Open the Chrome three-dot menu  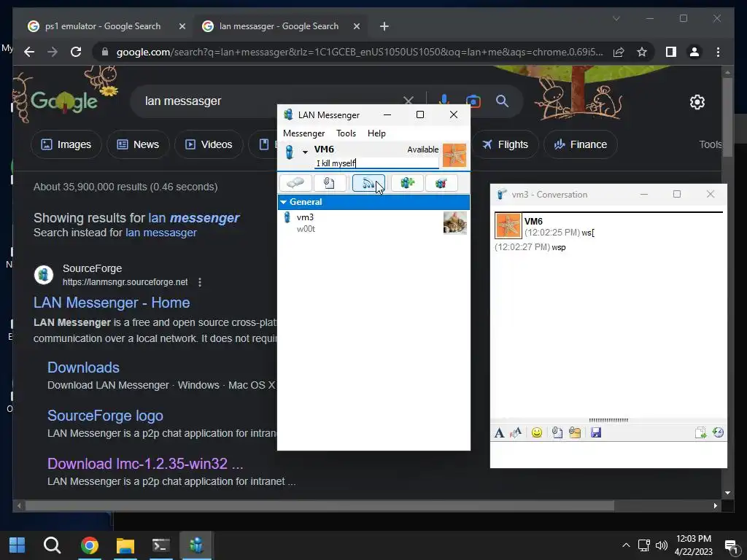pos(718,52)
